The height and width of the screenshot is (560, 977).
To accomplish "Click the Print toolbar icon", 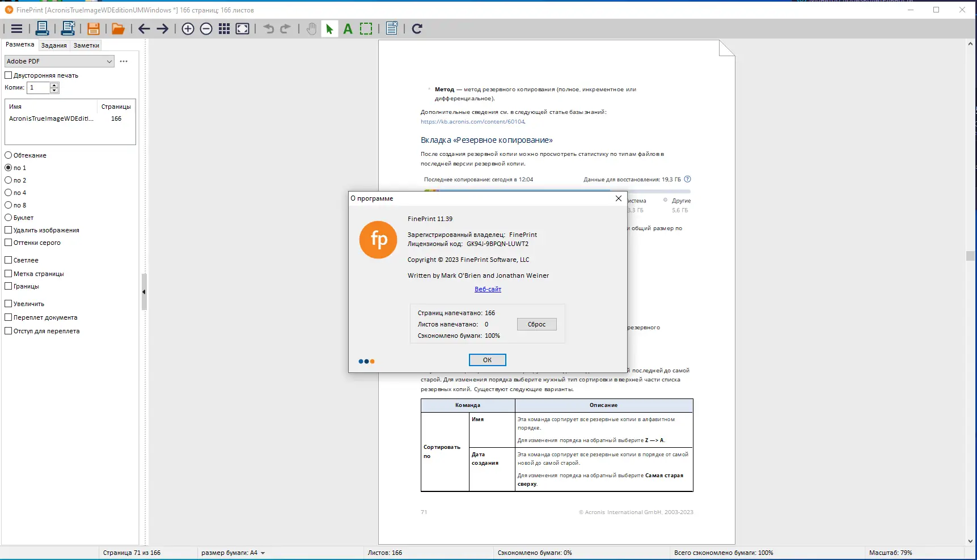I will (x=42, y=29).
